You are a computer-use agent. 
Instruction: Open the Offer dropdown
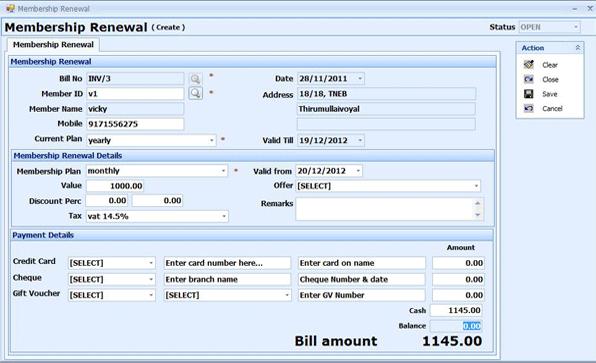[x=476, y=186]
